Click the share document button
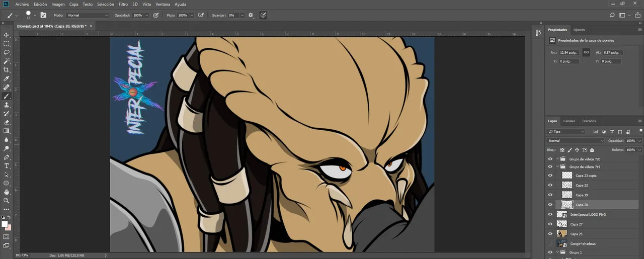The height and width of the screenshot is (259, 644). point(637,16)
